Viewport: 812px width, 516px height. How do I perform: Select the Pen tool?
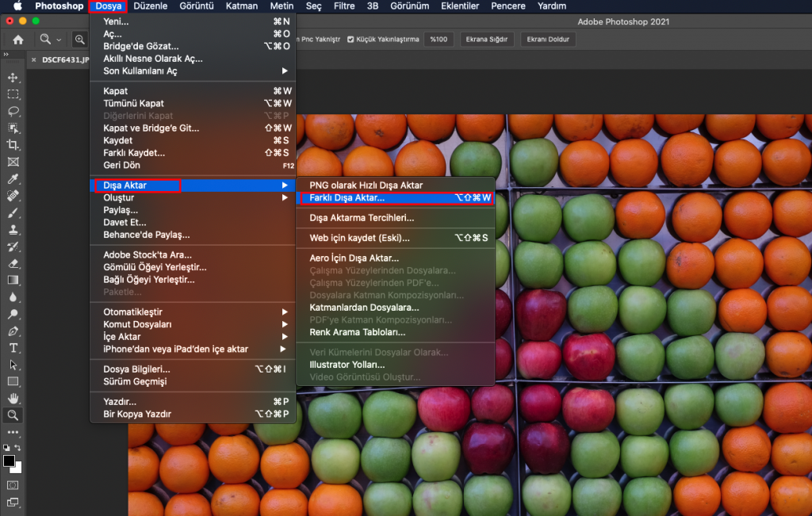click(13, 331)
